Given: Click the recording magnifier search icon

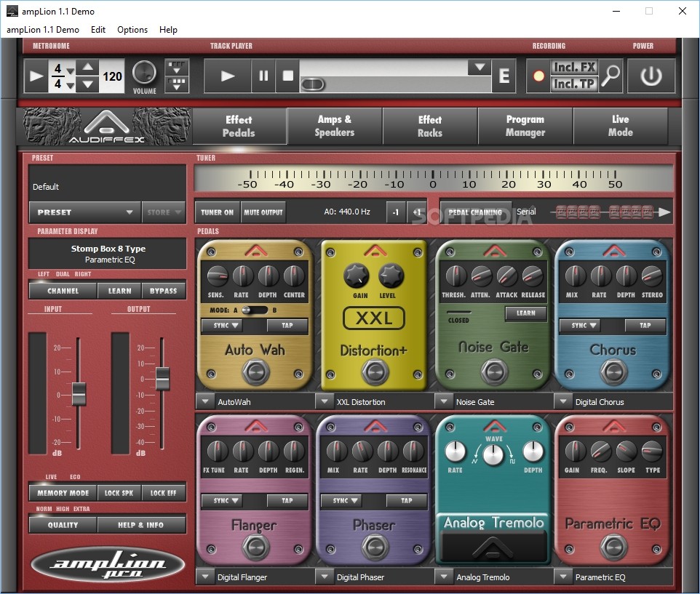Looking at the screenshot, I should click(x=610, y=76).
